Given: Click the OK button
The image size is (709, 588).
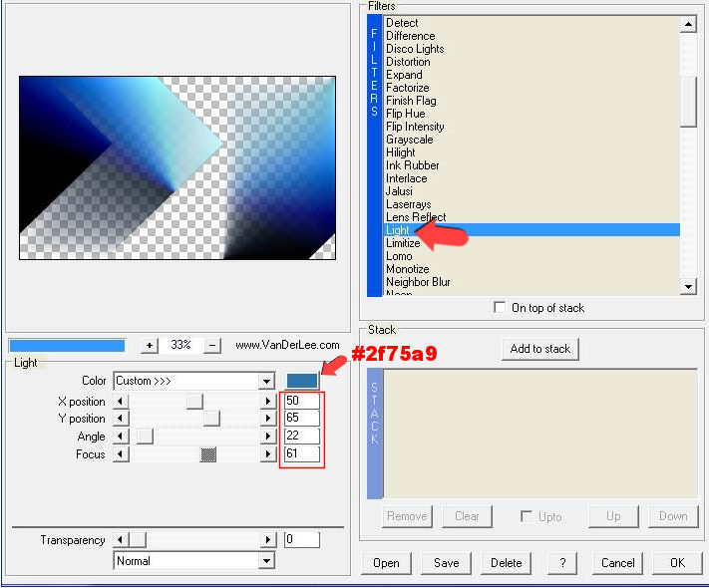Looking at the screenshot, I should (677, 562).
